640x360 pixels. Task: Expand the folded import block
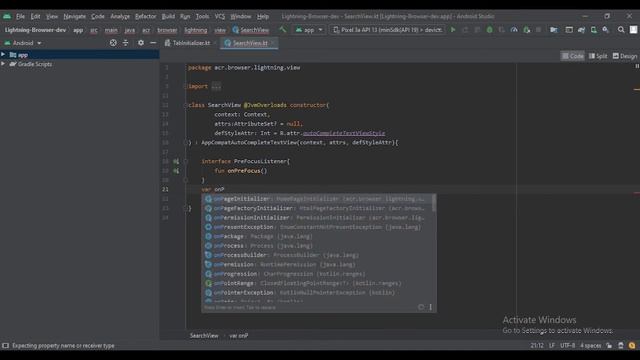pos(216,86)
